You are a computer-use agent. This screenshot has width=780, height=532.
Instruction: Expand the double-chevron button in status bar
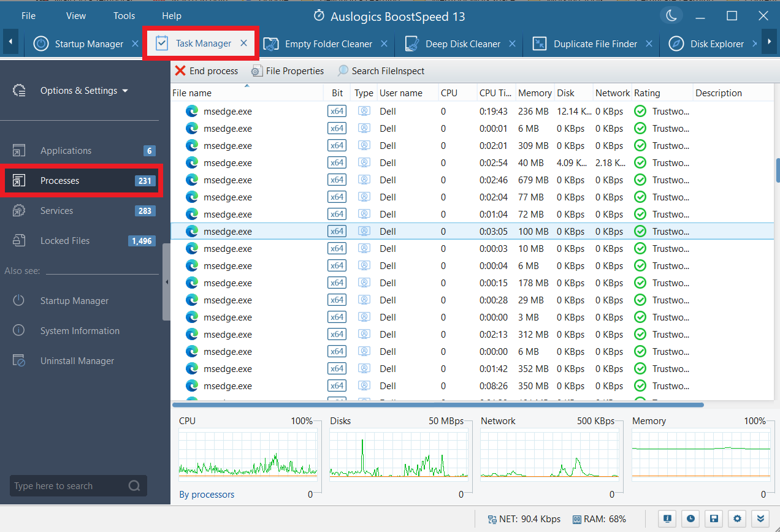(x=761, y=519)
